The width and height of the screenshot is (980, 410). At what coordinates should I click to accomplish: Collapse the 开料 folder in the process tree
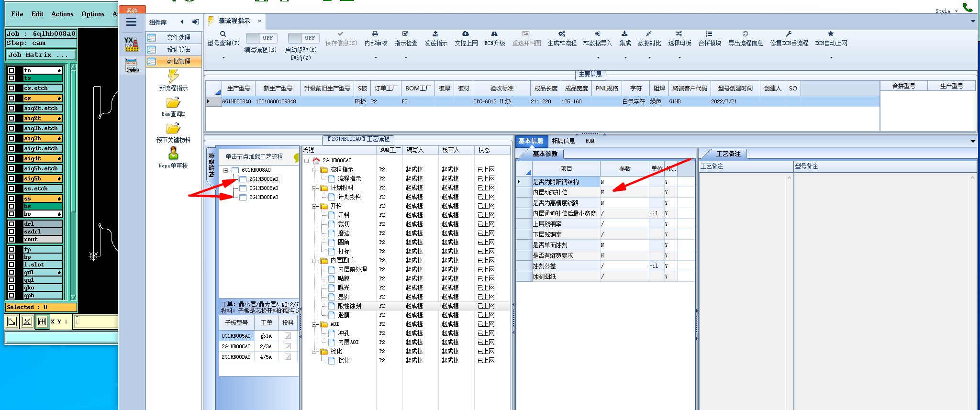pyautogui.click(x=314, y=206)
